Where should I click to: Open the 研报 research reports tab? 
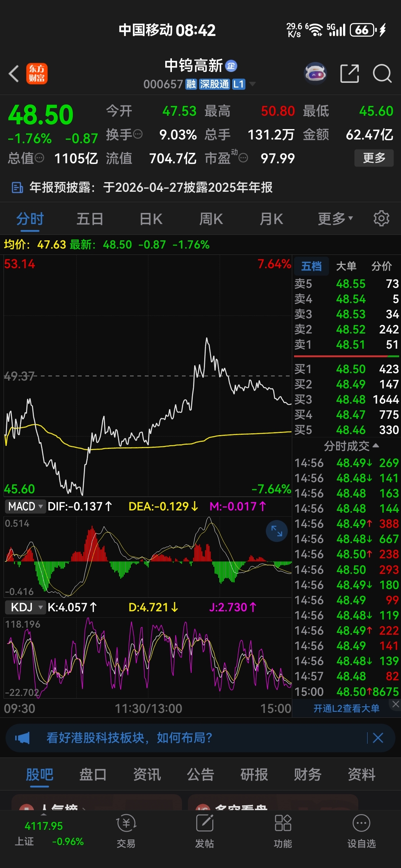click(254, 775)
